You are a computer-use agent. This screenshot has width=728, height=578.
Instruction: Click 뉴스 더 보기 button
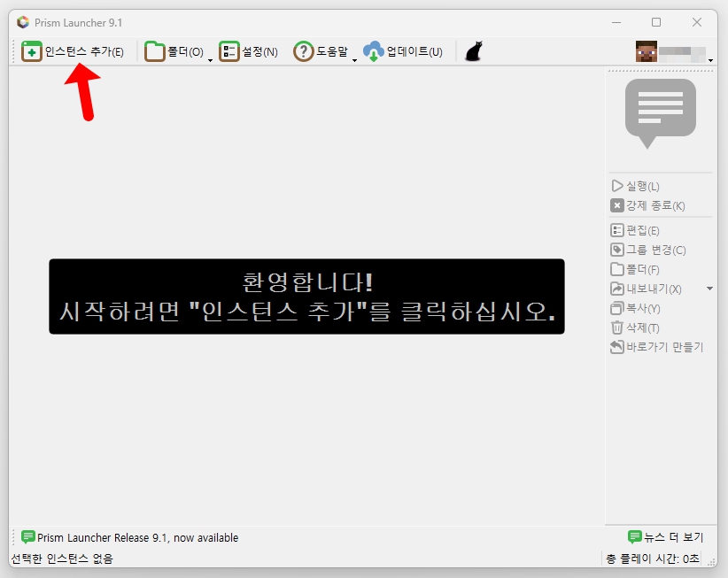tap(665, 537)
